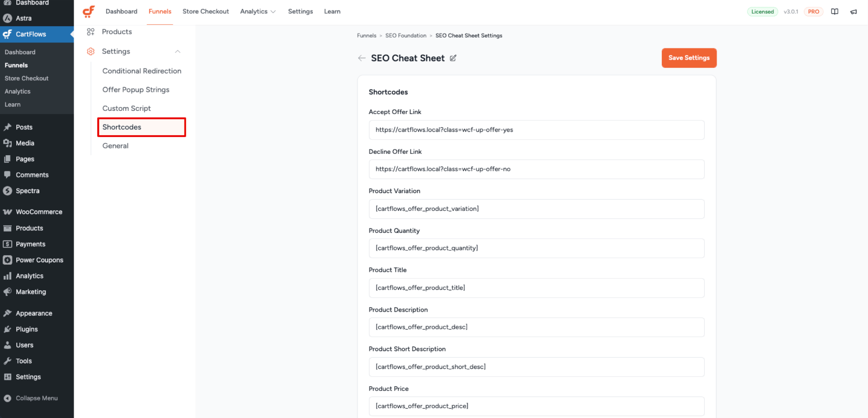The height and width of the screenshot is (418, 868).
Task: Click the Product Title shortcode field
Action: [537, 288]
